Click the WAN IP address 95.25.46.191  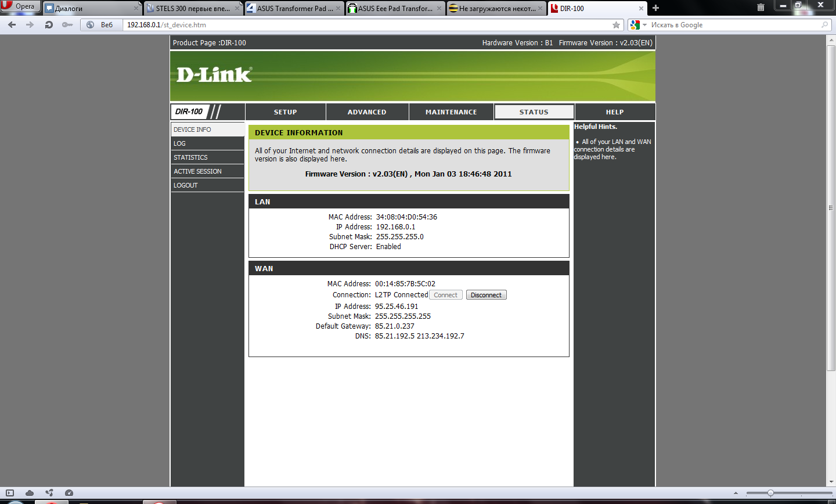(397, 307)
